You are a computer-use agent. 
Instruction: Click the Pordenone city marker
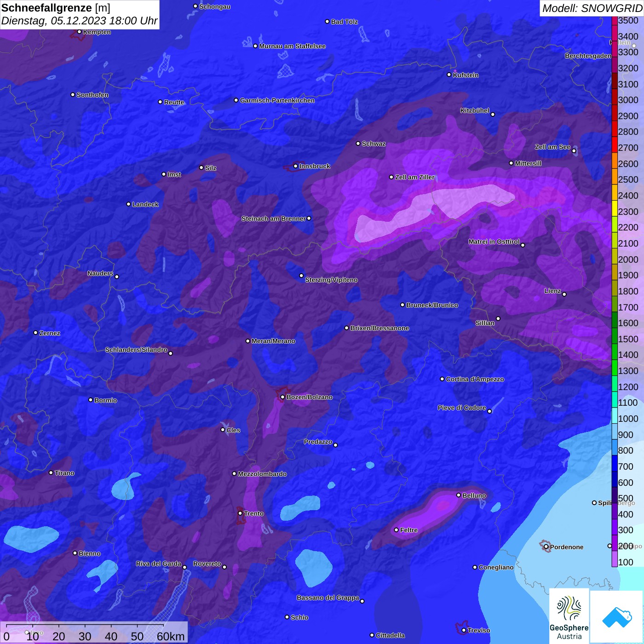point(546,547)
